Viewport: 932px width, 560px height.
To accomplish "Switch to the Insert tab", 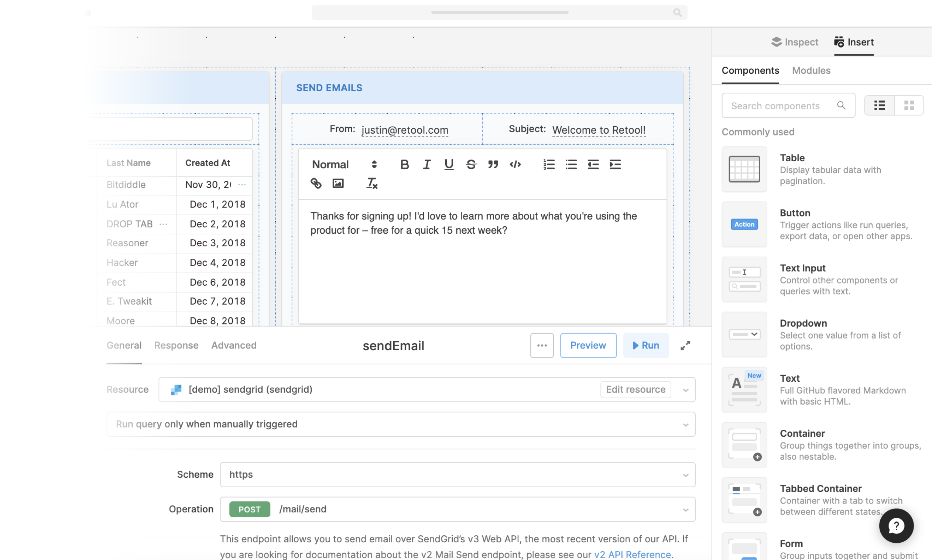I will click(853, 42).
